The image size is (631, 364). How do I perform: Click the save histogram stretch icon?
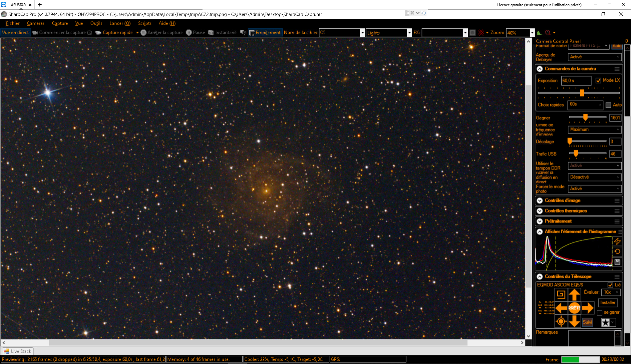[617, 262]
